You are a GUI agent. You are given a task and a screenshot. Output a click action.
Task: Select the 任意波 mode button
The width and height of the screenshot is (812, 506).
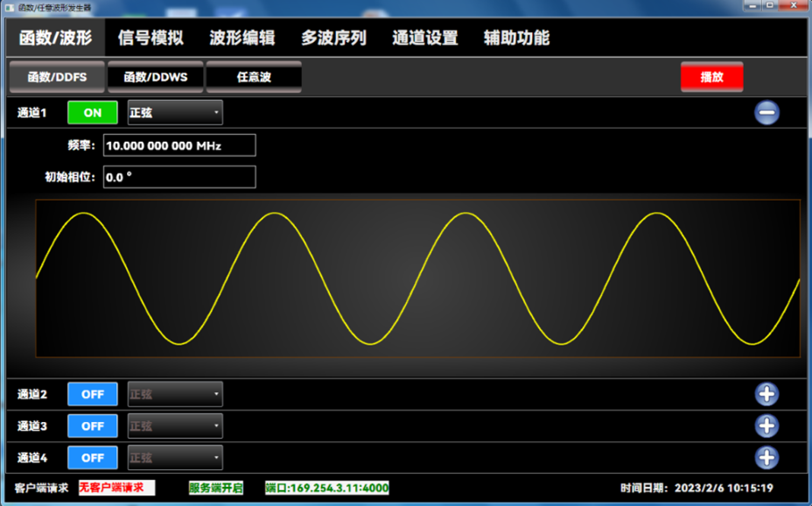(254, 77)
